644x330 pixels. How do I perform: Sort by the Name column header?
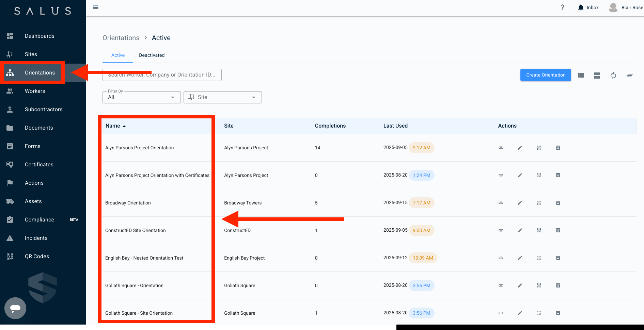[x=113, y=126]
